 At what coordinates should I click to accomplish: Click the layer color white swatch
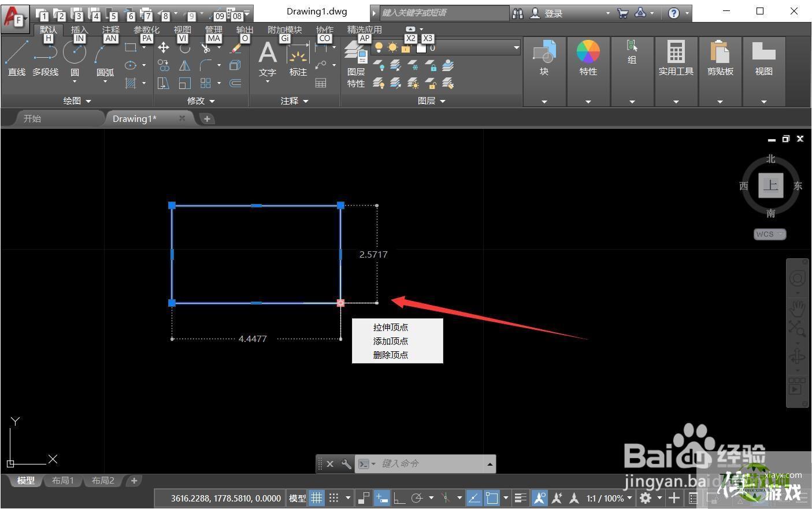[x=421, y=48]
